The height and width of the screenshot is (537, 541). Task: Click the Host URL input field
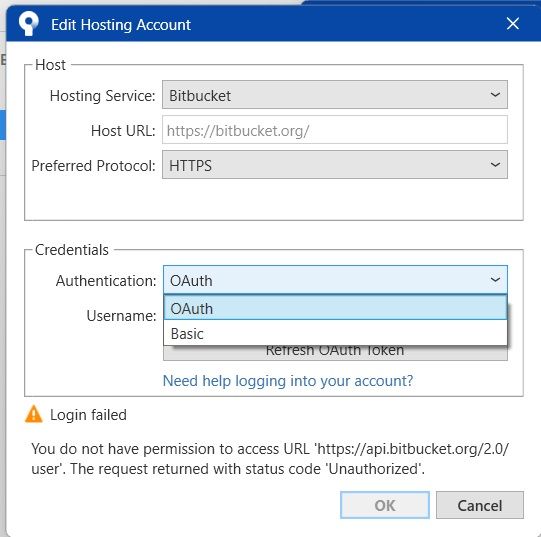[x=335, y=130]
